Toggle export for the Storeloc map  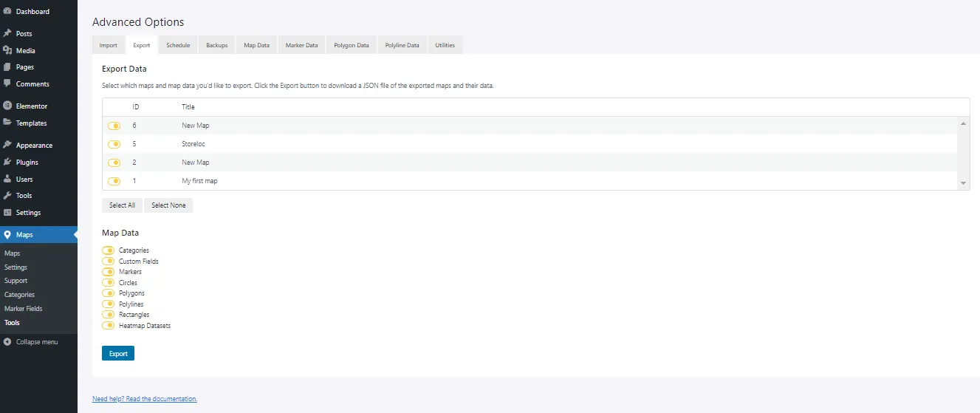pos(114,144)
